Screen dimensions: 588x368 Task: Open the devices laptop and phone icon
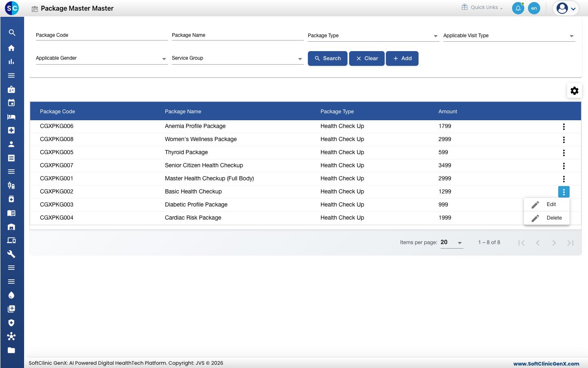point(11,240)
